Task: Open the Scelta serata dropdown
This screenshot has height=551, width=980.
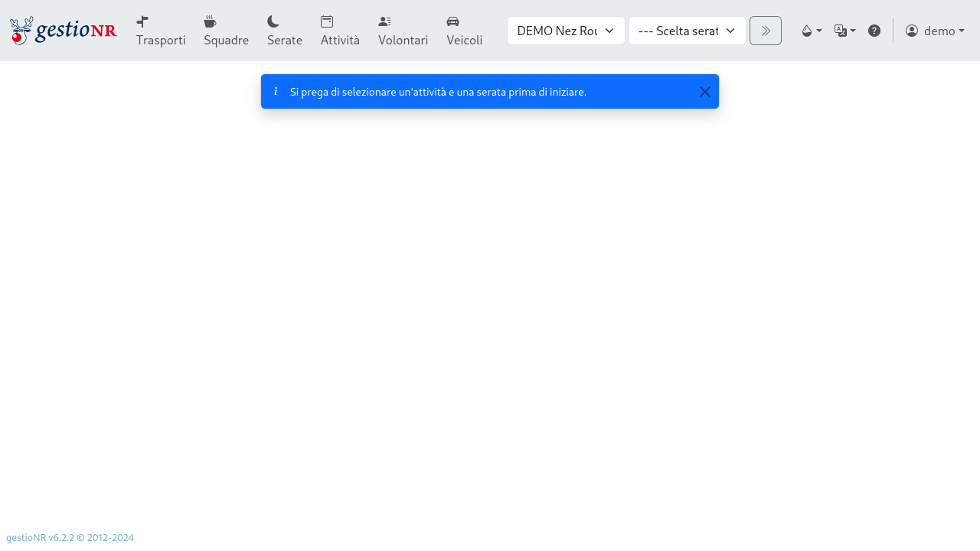Action: (x=687, y=31)
